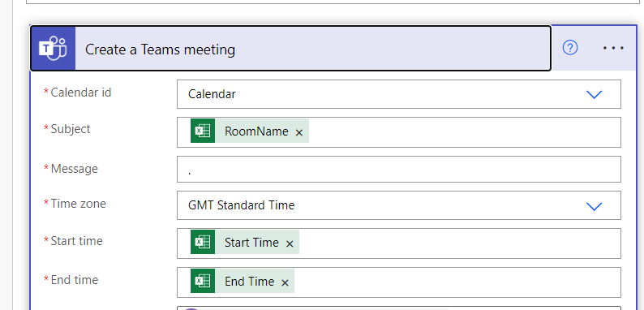The image size is (644, 310).
Task: Click the empty area of the Subject field
Action: click(464, 132)
